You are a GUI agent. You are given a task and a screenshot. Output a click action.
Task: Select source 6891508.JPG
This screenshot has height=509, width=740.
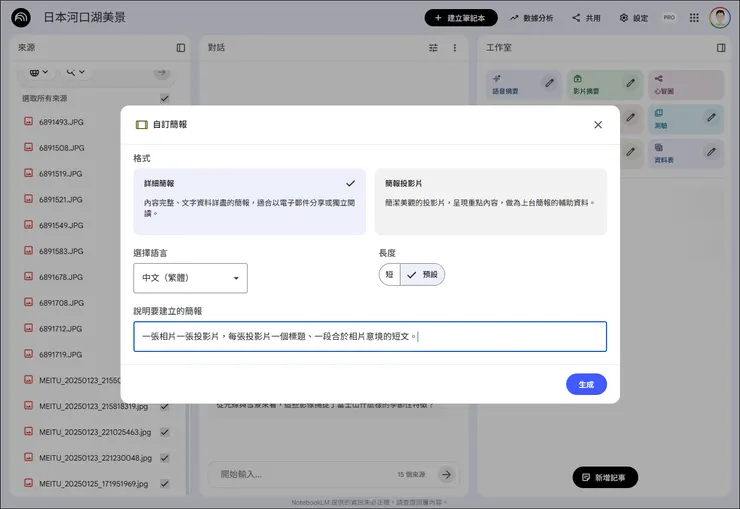[x=61, y=148]
